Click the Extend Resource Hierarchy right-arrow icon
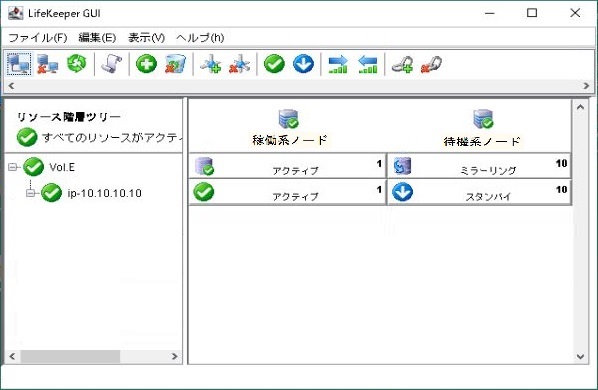The height and width of the screenshot is (390, 598). pos(338,64)
